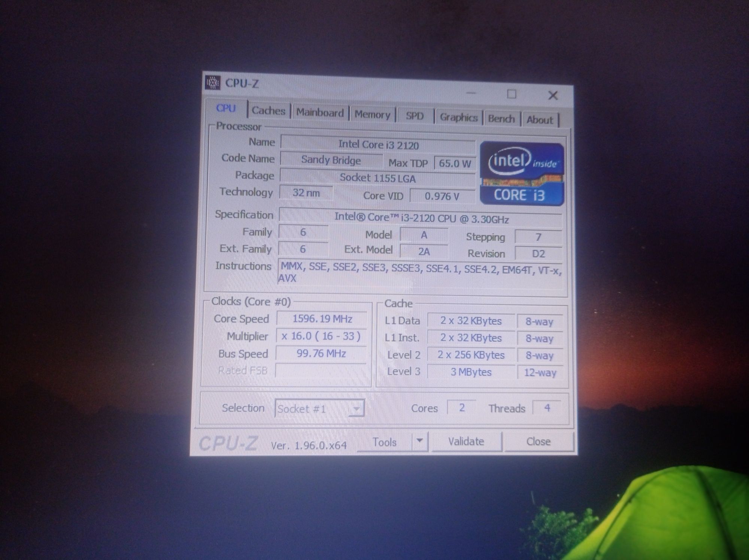This screenshot has height=560, width=749.
Task: Close CPU-Z with the X button
Action: 553,95
